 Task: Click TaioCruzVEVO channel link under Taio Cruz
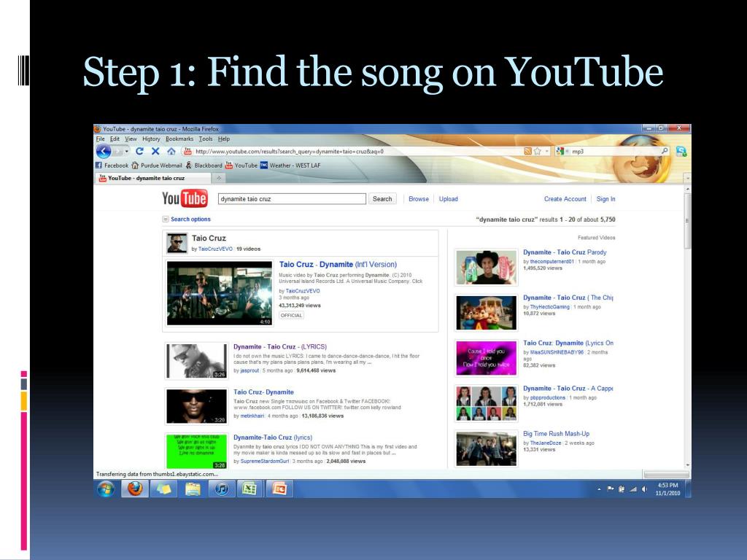[215, 249]
